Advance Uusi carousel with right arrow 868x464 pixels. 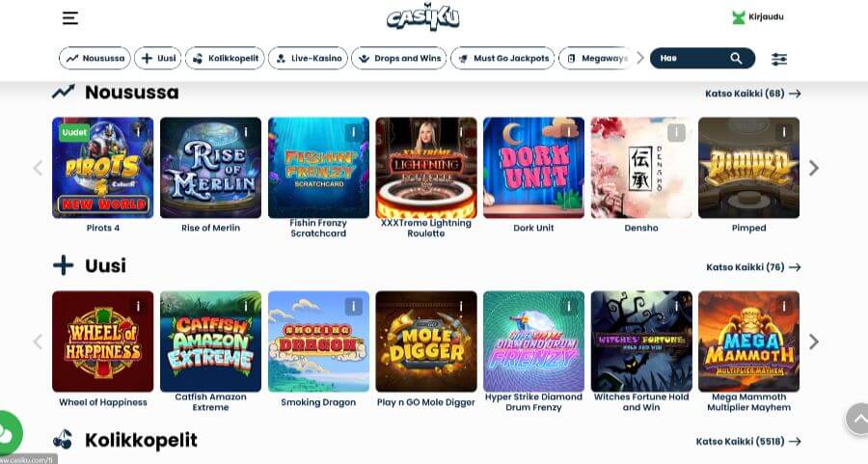coord(813,341)
